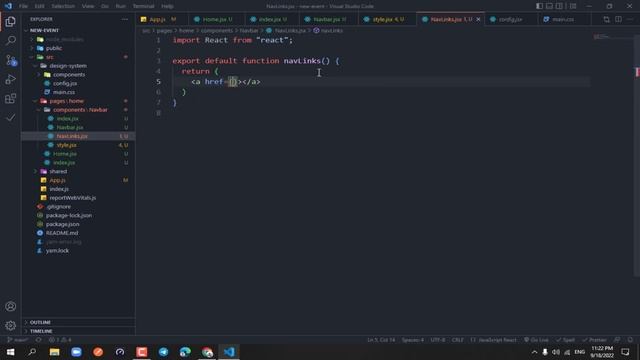
Task: Open Explorer's more actions ellipsis
Action: (125, 19)
